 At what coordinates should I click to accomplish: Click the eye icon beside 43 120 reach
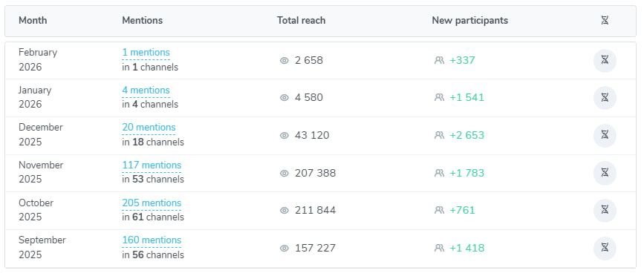pos(284,135)
